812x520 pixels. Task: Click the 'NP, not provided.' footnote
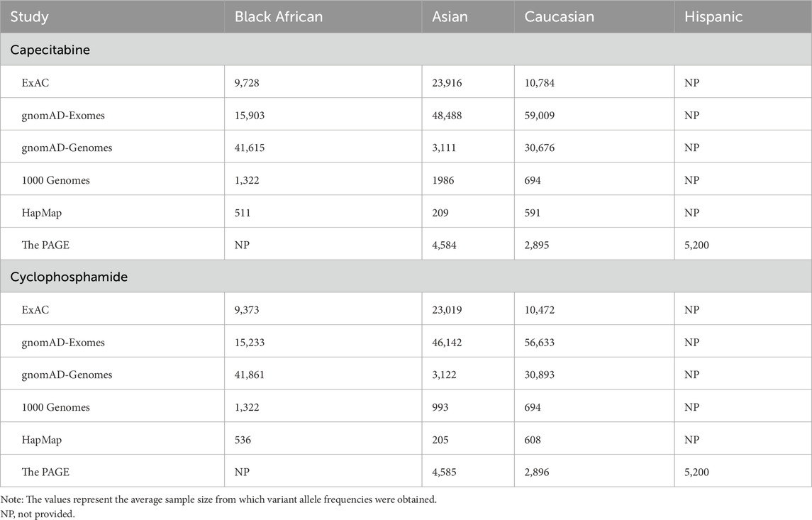click(x=38, y=514)
